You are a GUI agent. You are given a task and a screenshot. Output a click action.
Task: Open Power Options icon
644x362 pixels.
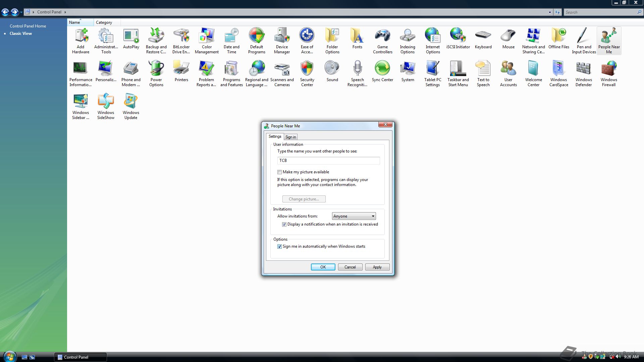[156, 73]
